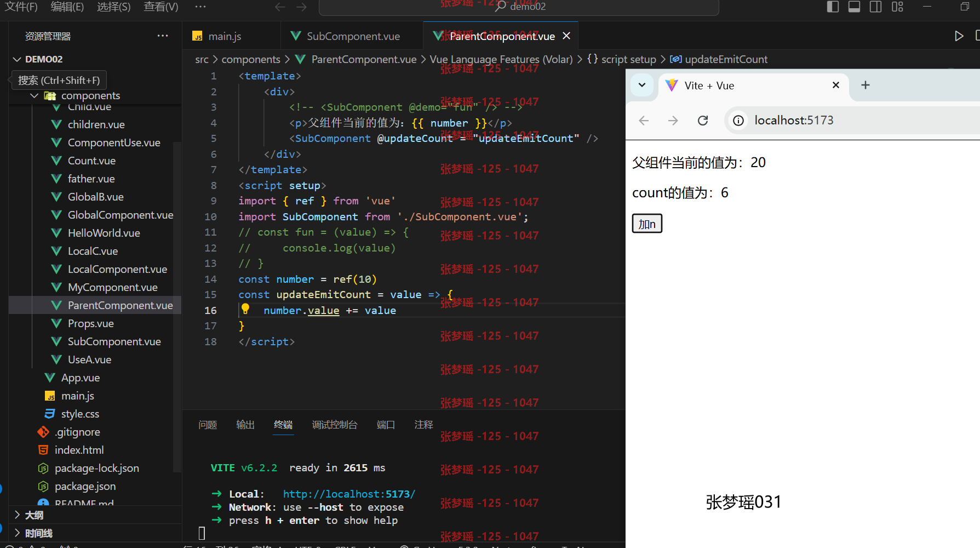This screenshot has width=980, height=548.
Task: Switch to the 调试控制台 panel tab
Action: pyautogui.click(x=335, y=425)
